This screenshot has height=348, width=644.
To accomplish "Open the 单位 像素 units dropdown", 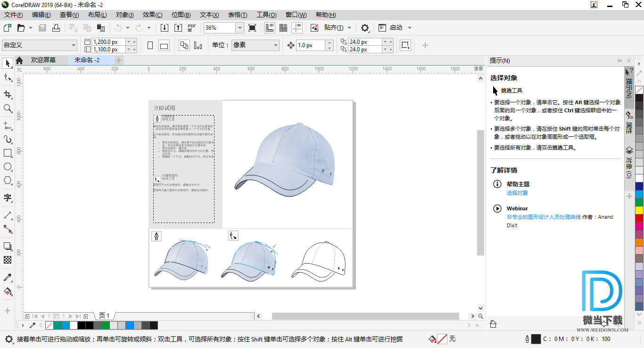I will pos(256,45).
